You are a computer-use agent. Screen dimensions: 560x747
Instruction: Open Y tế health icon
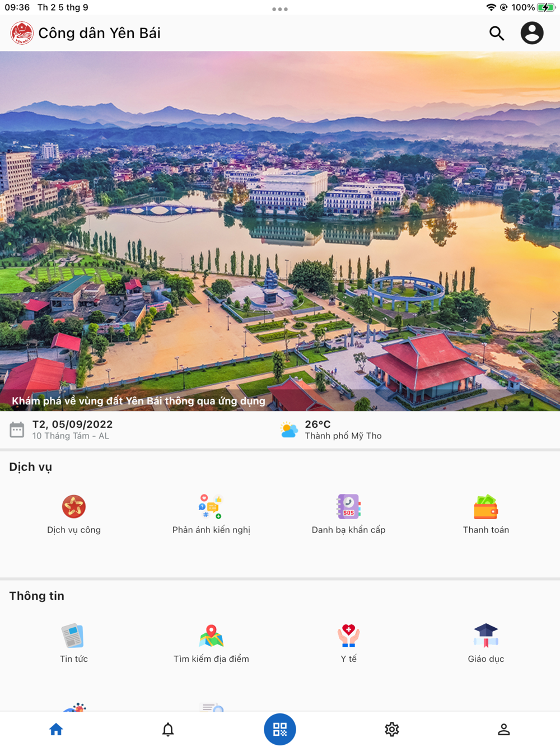348,636
